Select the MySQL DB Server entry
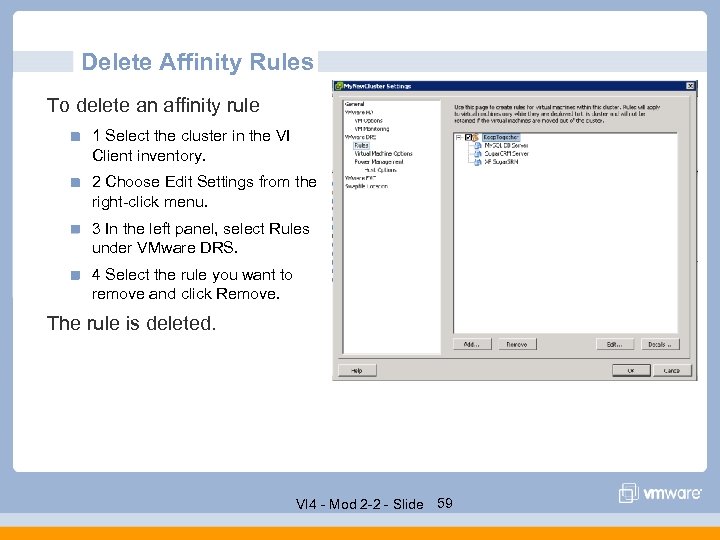Viewport: 720px width, 540px height. pos(506,146)
